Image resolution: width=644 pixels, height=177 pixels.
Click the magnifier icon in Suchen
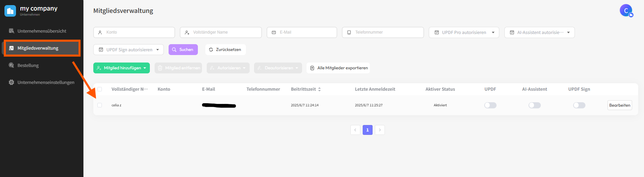click(x=174, y=50)
